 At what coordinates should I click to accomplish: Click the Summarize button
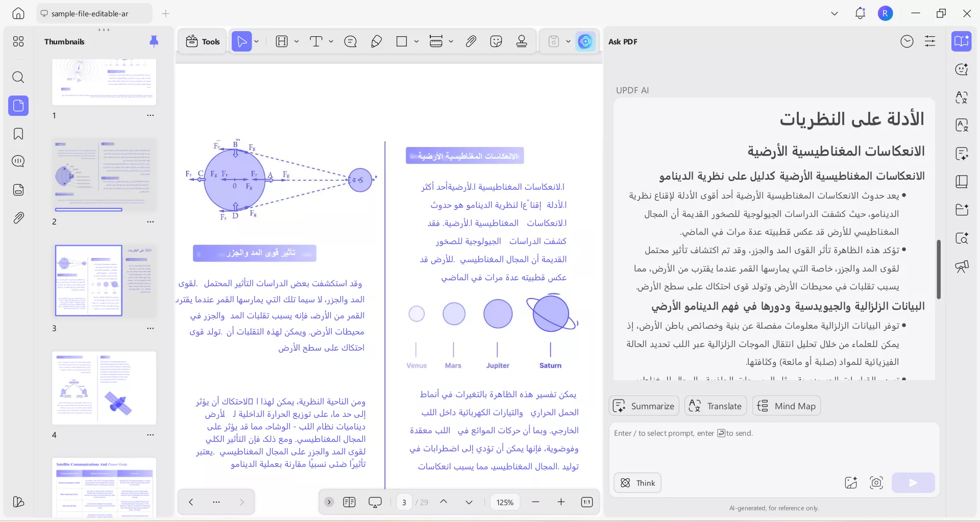[644, 406]
